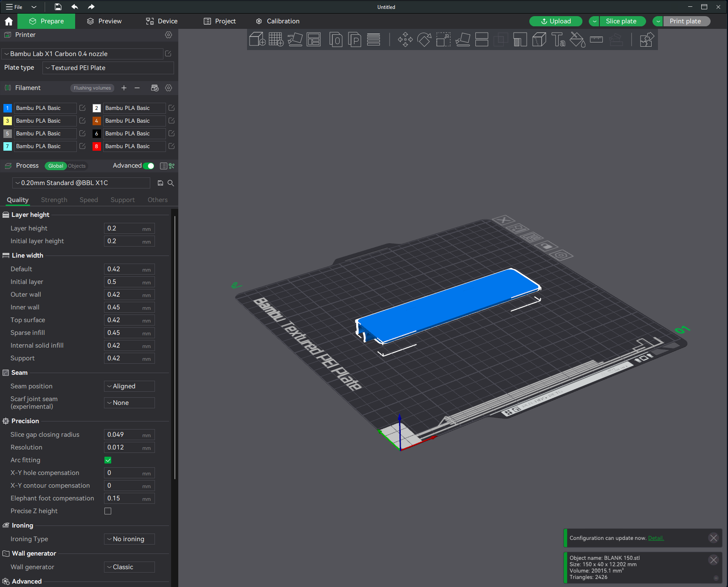Select the Rotate tool
Viewport: 728px width, 587px height.
(x=424, y=39)
